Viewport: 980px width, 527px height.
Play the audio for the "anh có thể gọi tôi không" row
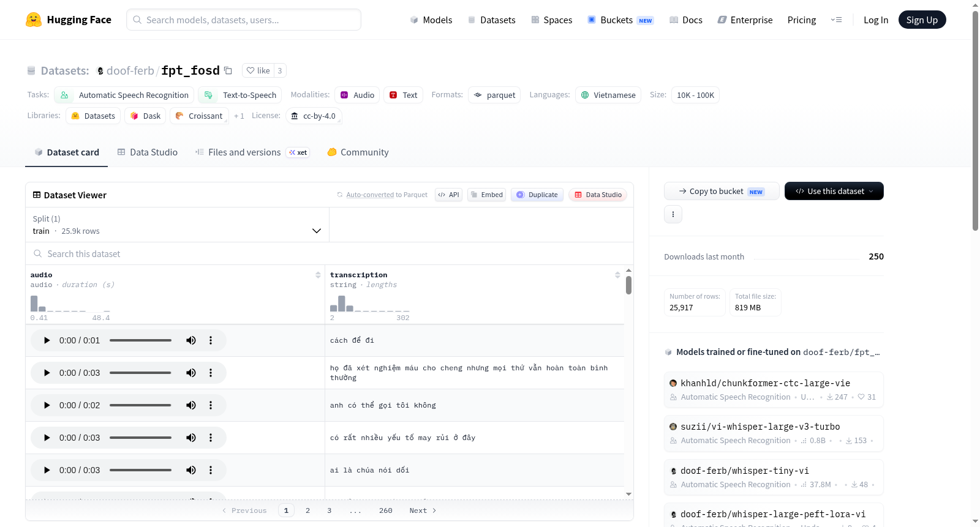point(47,405)
